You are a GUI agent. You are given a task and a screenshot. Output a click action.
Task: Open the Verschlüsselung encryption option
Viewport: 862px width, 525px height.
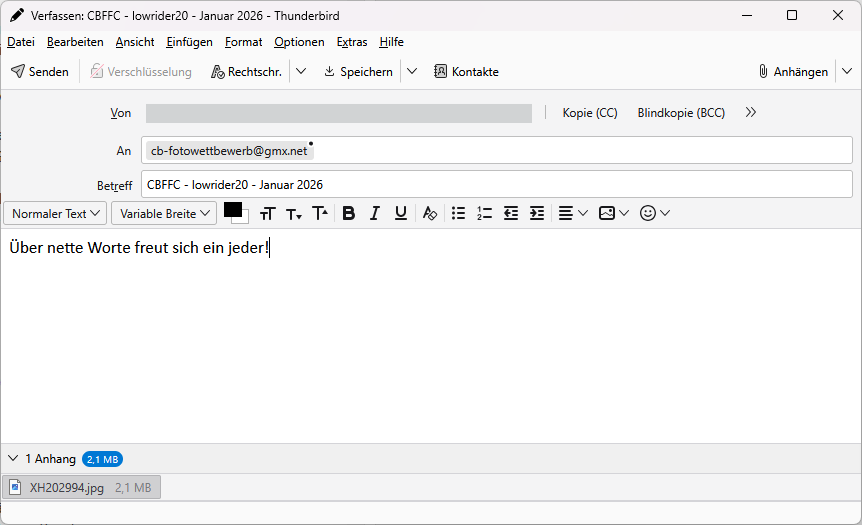141,71
